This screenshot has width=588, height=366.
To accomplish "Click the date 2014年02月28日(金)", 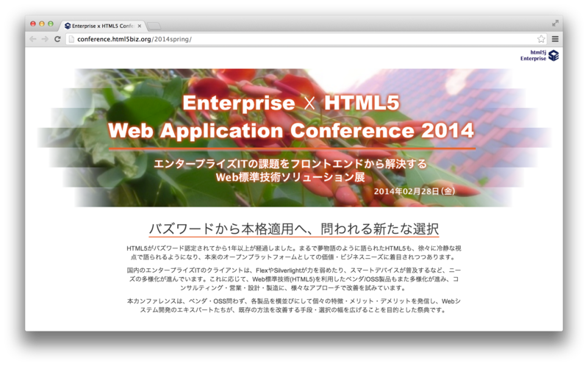I will point(415,191).
